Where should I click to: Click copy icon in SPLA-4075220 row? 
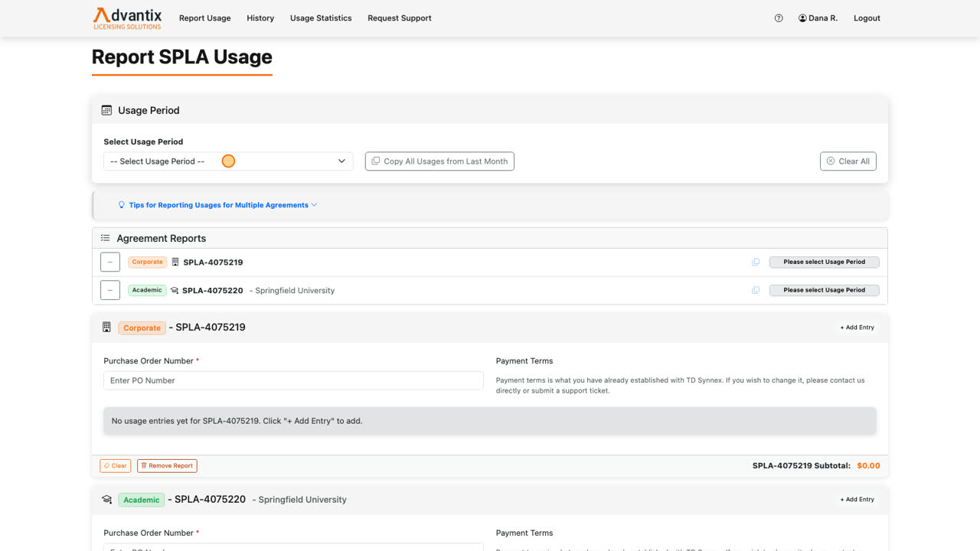tap(756, 290)
